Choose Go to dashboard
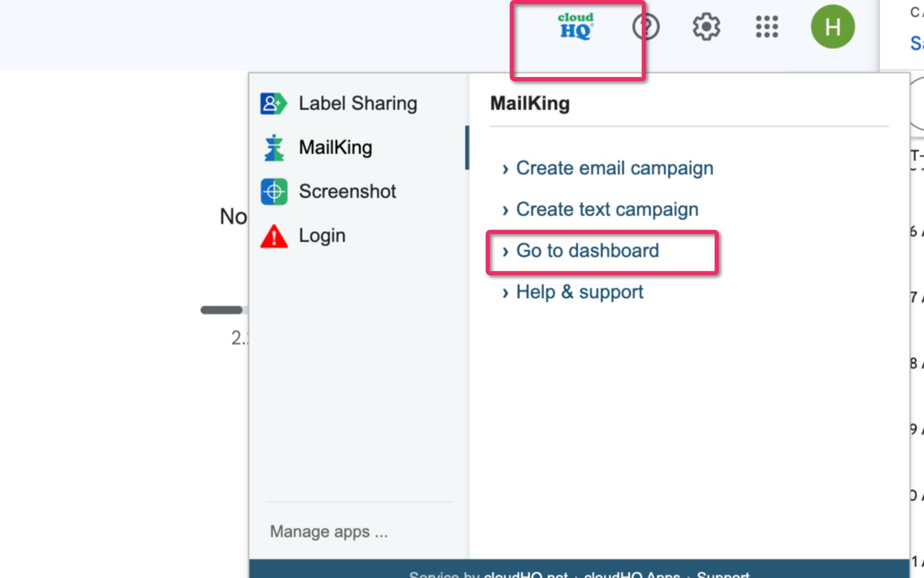 click(587, 250)
